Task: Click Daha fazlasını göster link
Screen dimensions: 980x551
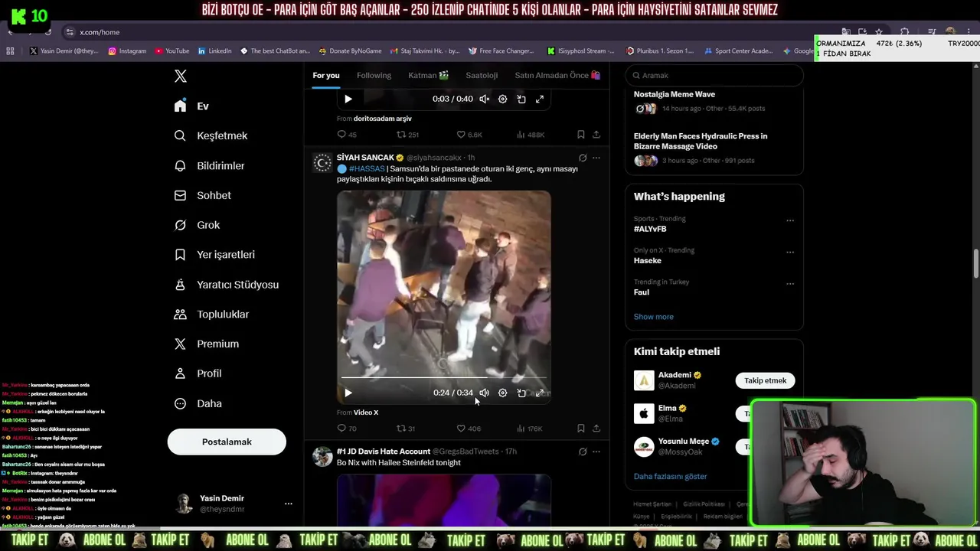Action: coord(670,476)
